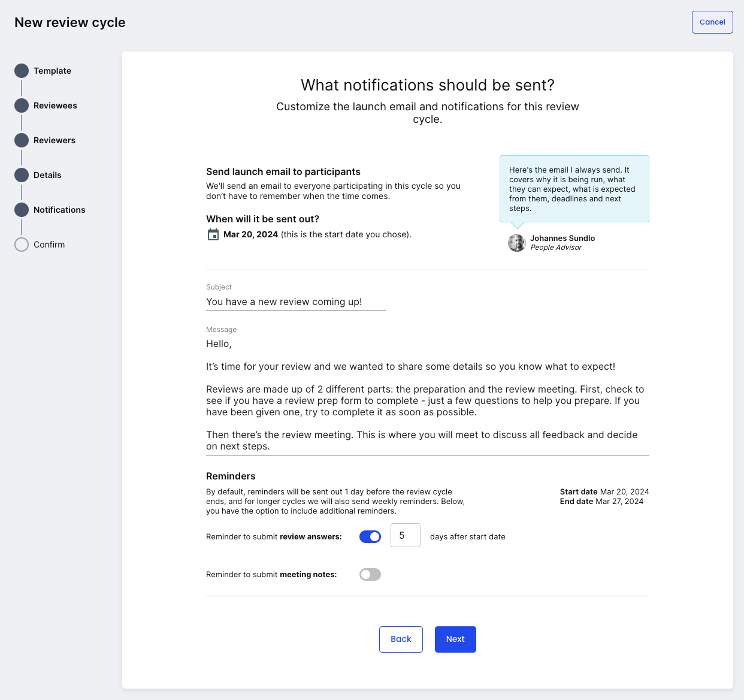Screen dimensions: 744x700
Task: Enable the meeting notes reminder toggle
Action: 370,574
